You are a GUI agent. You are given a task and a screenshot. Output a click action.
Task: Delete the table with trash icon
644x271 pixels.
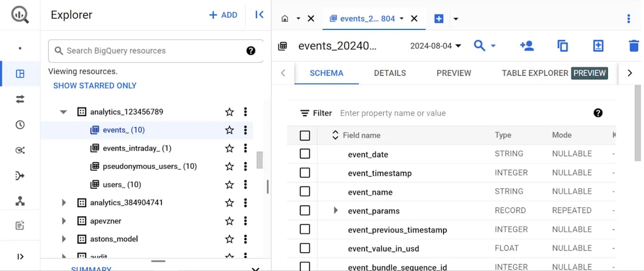(634, 46)
